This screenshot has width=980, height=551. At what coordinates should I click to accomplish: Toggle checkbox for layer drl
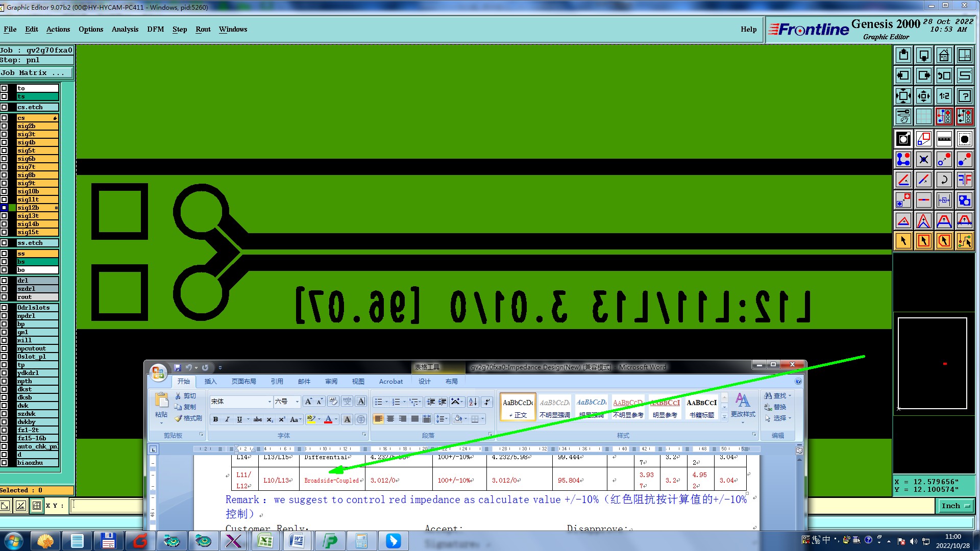click(4, 281)
